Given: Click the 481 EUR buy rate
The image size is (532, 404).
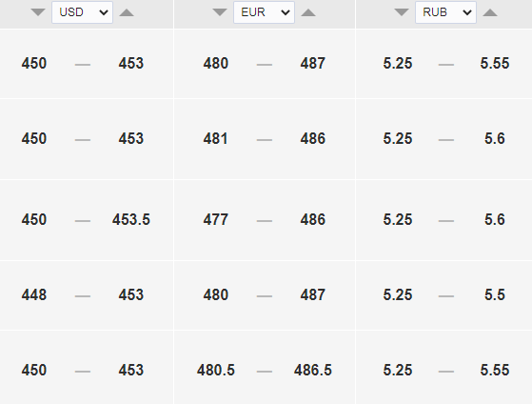Looking at the screenshot, I should coord(215,138).
